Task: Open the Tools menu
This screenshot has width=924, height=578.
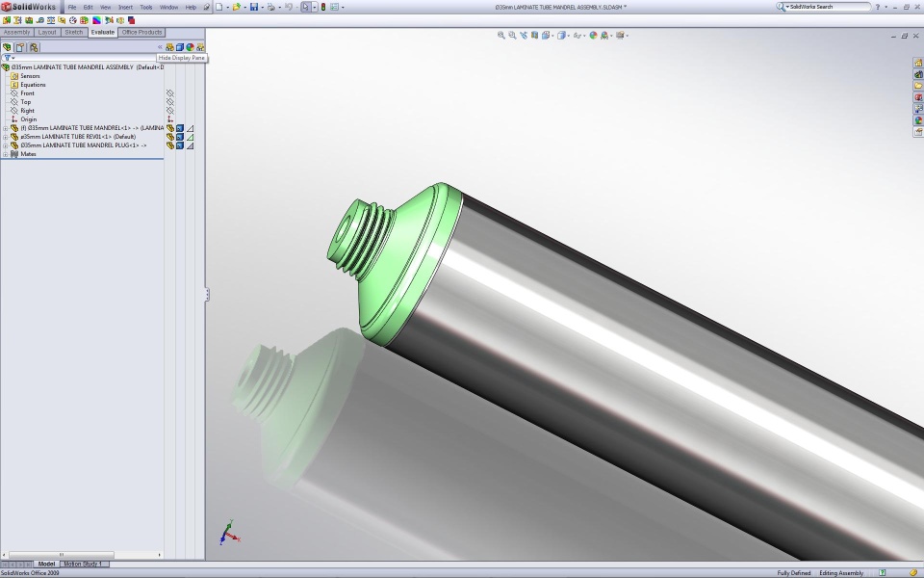Action: point(146,7)
